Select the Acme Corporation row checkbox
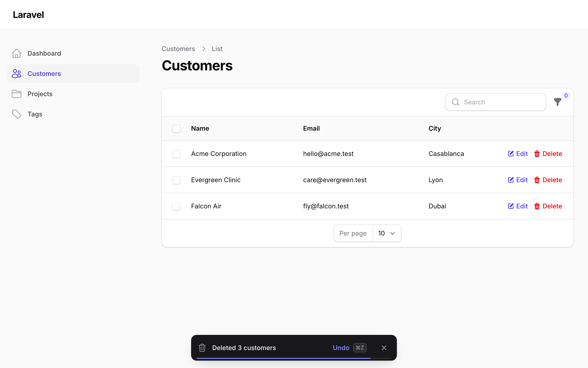This screenshot has width=588, height=368. [x=176, y=154]
